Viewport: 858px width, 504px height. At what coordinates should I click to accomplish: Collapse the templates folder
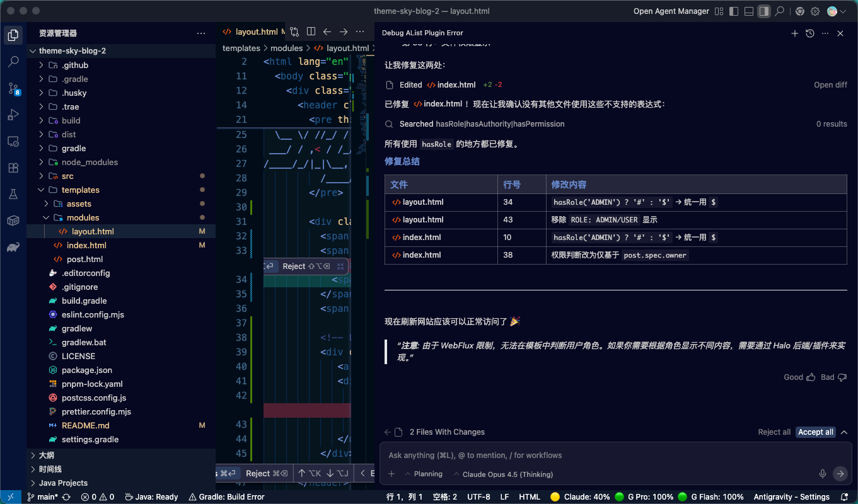tap(80, 190)
